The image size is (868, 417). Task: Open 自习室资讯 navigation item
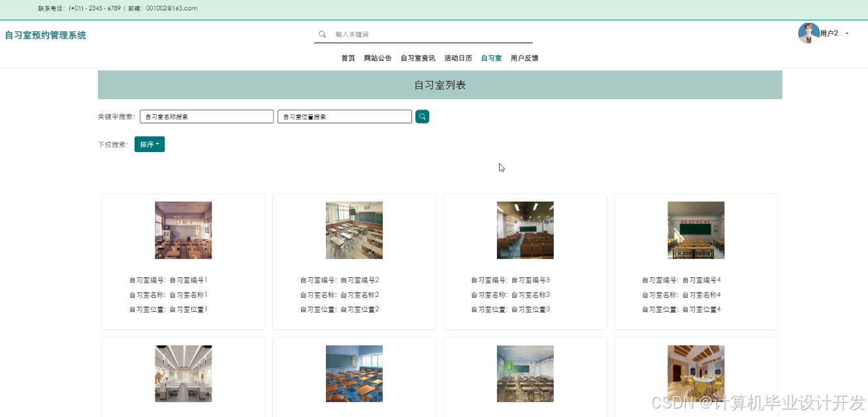click(x=418, y=58)
